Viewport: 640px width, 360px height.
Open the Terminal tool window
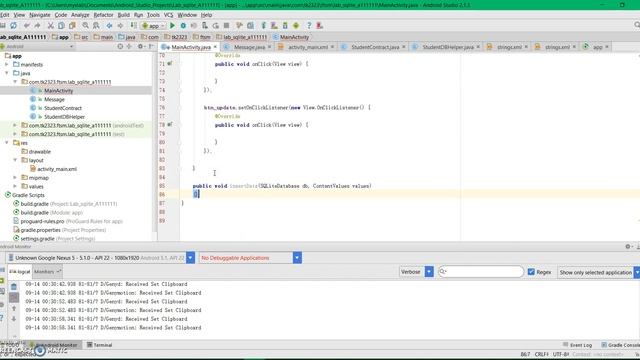[x=100, y=345]
